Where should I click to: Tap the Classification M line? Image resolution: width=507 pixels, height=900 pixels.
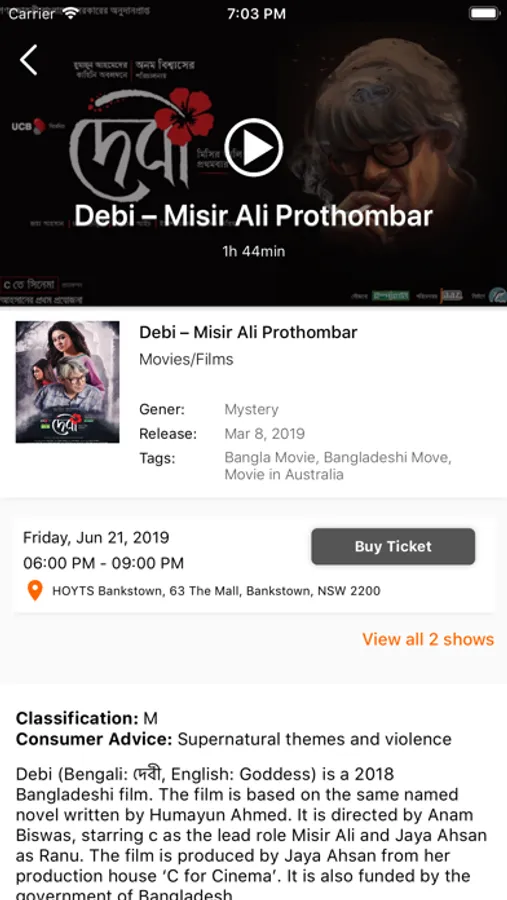pyautogui.click(x=87, y=718)
